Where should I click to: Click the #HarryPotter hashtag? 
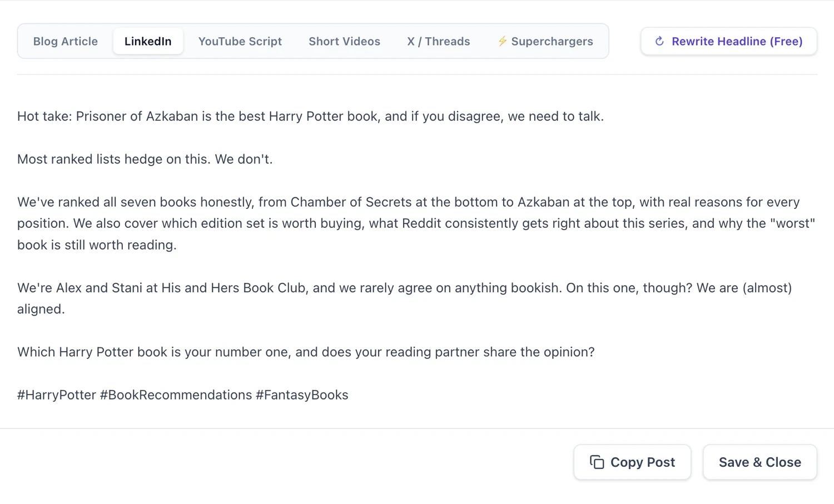tap(57, 395)
